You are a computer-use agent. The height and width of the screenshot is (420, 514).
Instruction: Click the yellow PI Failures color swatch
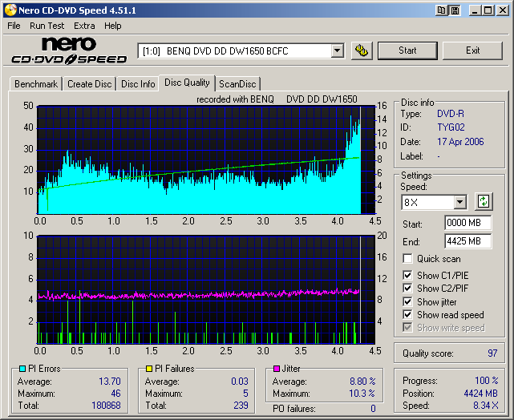149,369
